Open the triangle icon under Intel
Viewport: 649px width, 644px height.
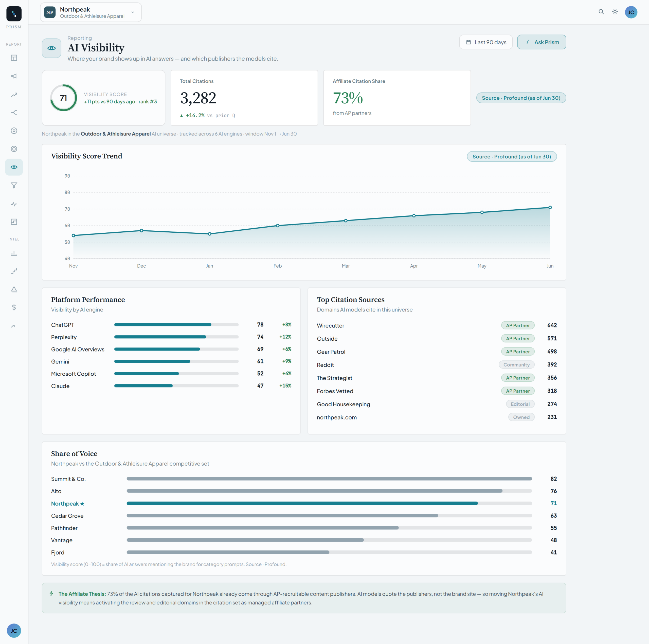tap(14, 289)
